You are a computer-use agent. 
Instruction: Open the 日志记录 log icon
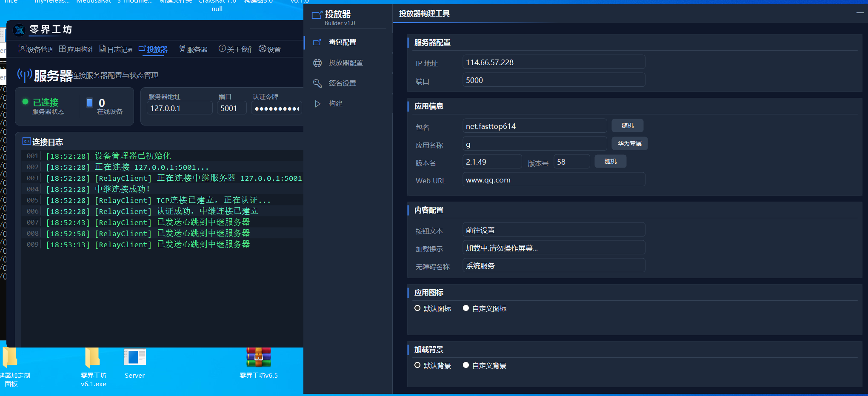(103, 49)
